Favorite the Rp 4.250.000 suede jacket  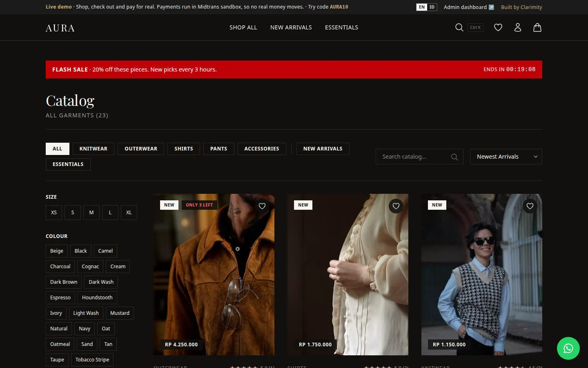pyautogui.click(x=262, y=206)
